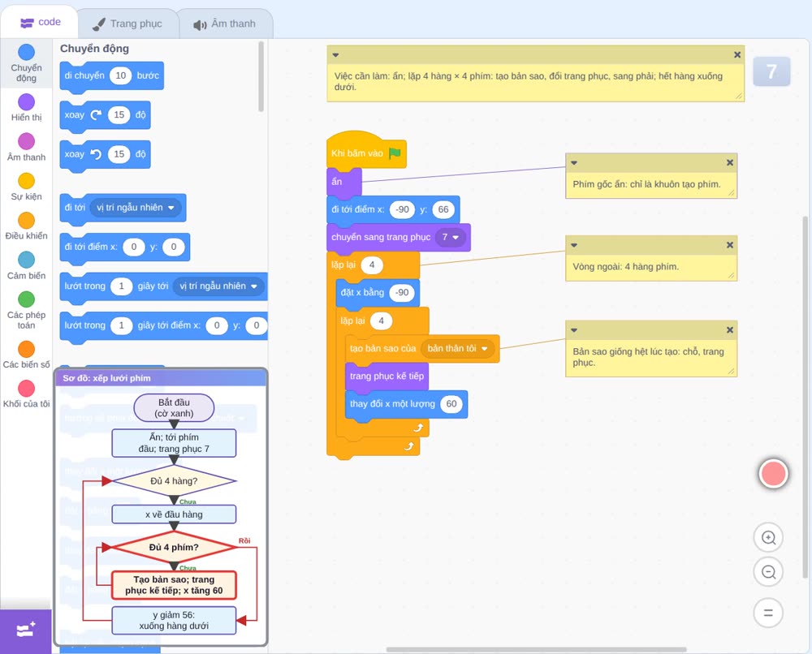
Task: Select the green Các phép toán category circle
Action: pos(27,299)
